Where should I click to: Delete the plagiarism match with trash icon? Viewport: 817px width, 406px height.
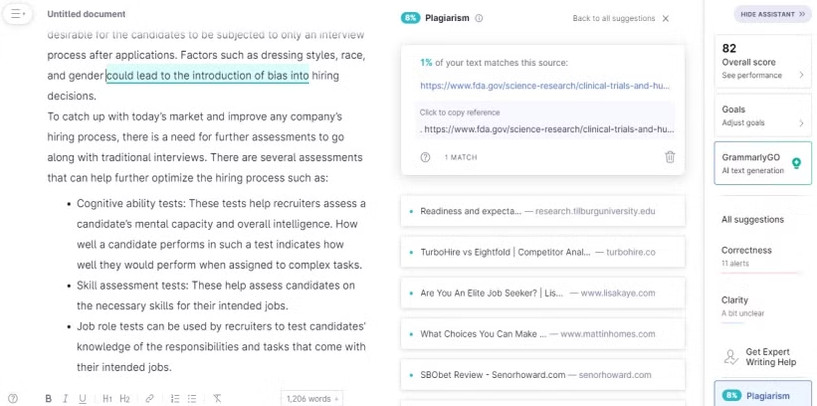669,157
